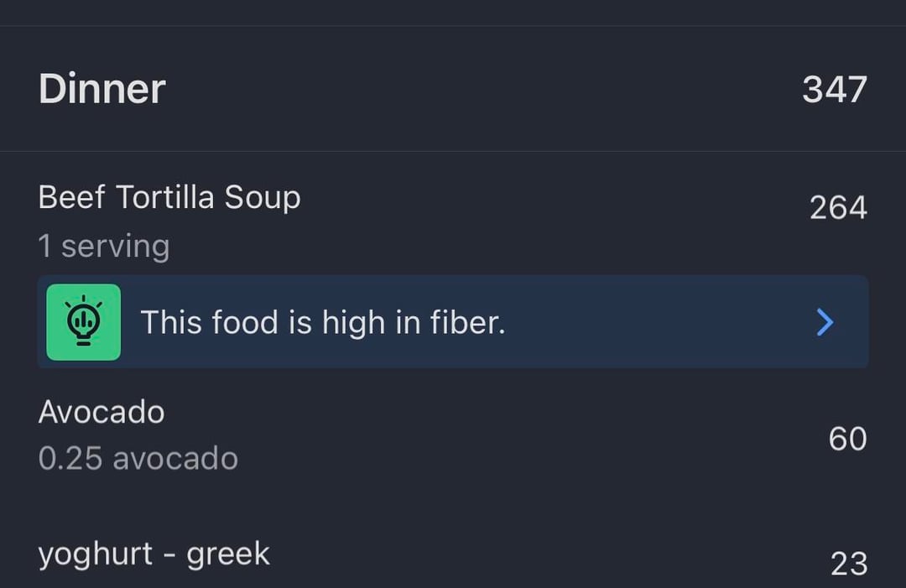This screenshot has height=588, width=906.
Task: Open the "This food is high in fiber" tip
Action: coord(323,322)
